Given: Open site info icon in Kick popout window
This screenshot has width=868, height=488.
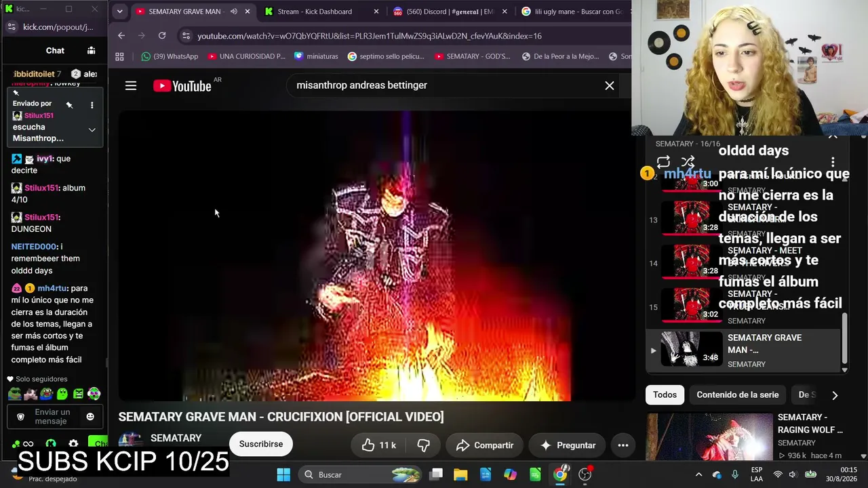Looking at the screenshot, I should (11, 27).
